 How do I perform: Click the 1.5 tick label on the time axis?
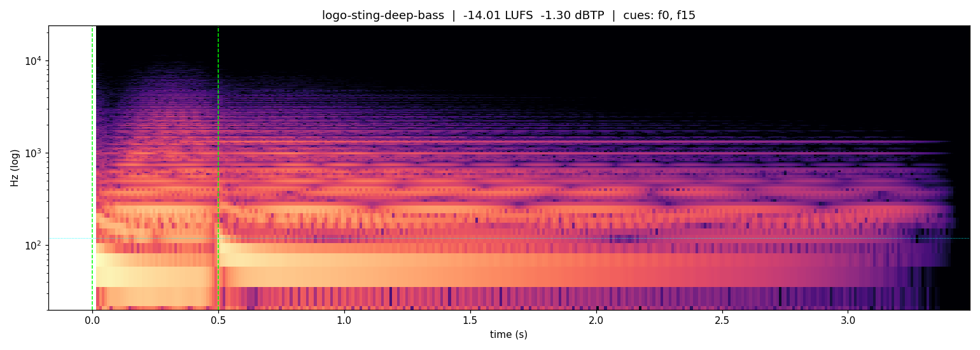tap(470, 321)
